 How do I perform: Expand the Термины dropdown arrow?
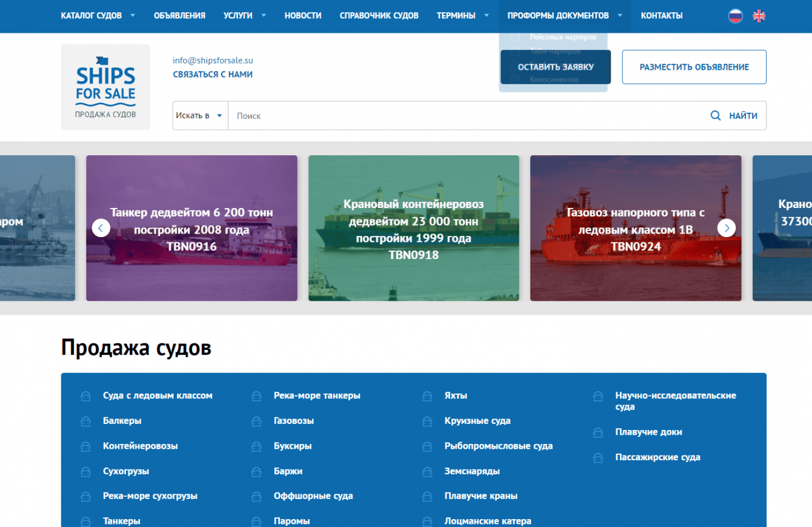[x=487, y=16]
